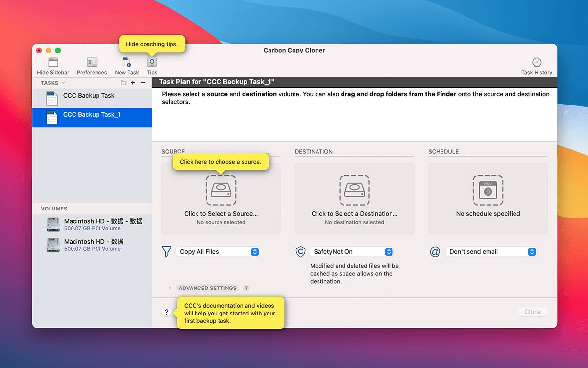
Task: Click the Clone button
Action: click(533, 312)
